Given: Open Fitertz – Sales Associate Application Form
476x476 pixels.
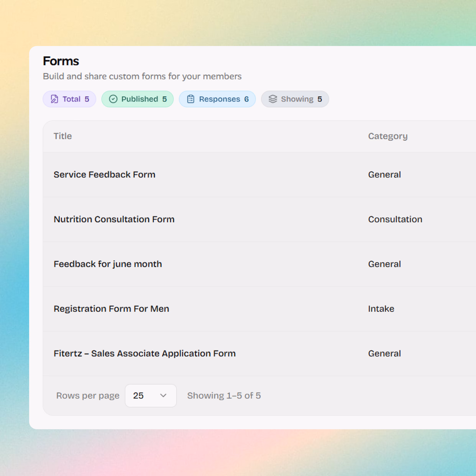Looking at the screenshot, I should pos(145,353).
